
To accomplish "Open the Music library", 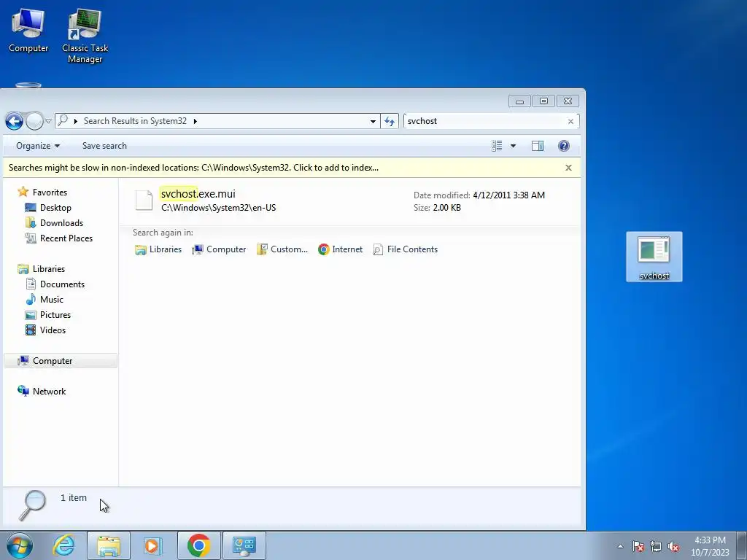I will tap(52, 300).
